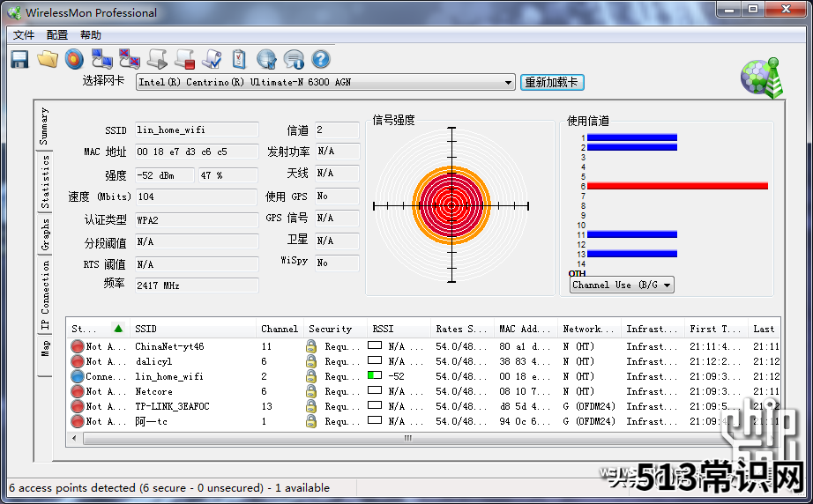The image size is (813, 504).
Task: Click the scroll with blue checkmark icon
Action: pos(212,59)
